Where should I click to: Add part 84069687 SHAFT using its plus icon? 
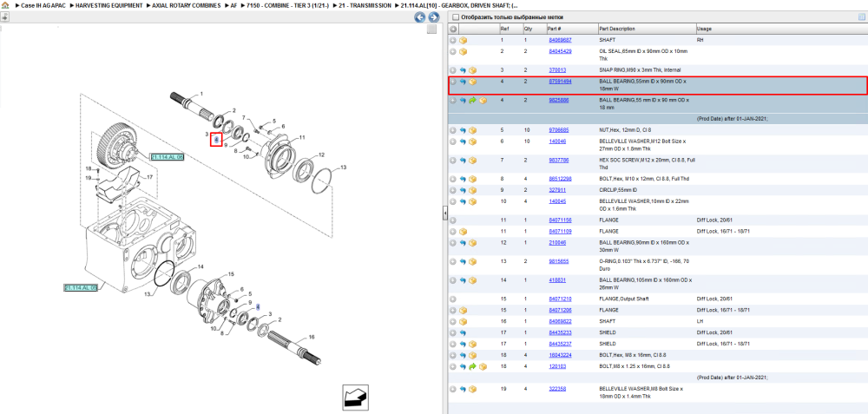(x=453, y=41)
